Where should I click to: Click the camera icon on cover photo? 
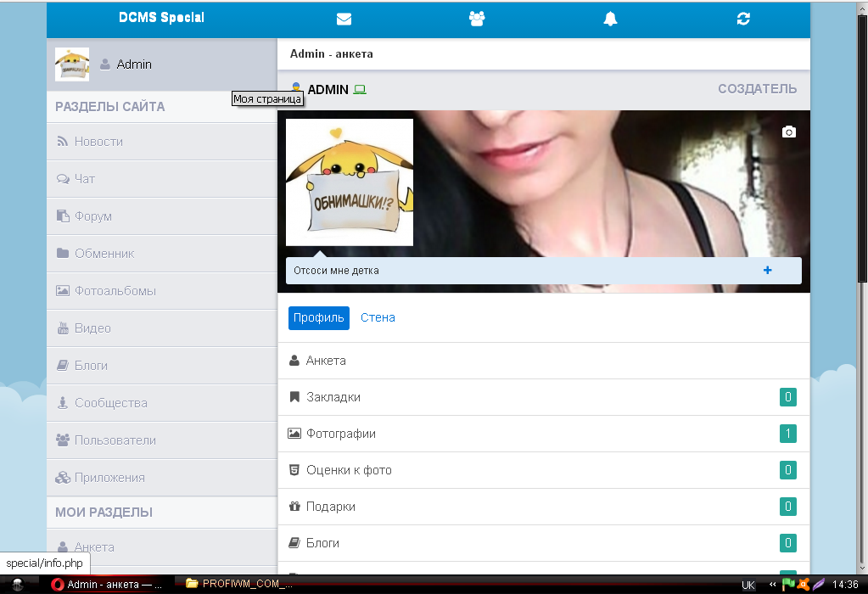point(789,132)
